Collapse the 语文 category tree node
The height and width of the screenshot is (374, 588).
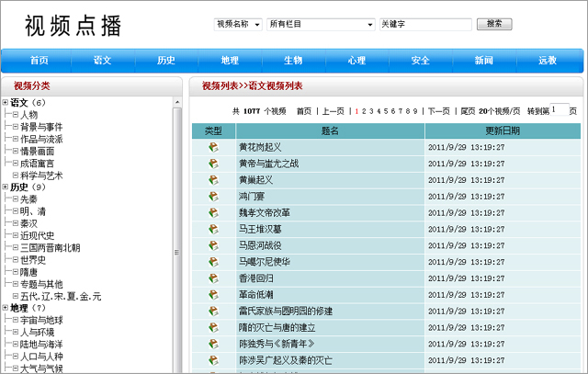tap(6, 103)
